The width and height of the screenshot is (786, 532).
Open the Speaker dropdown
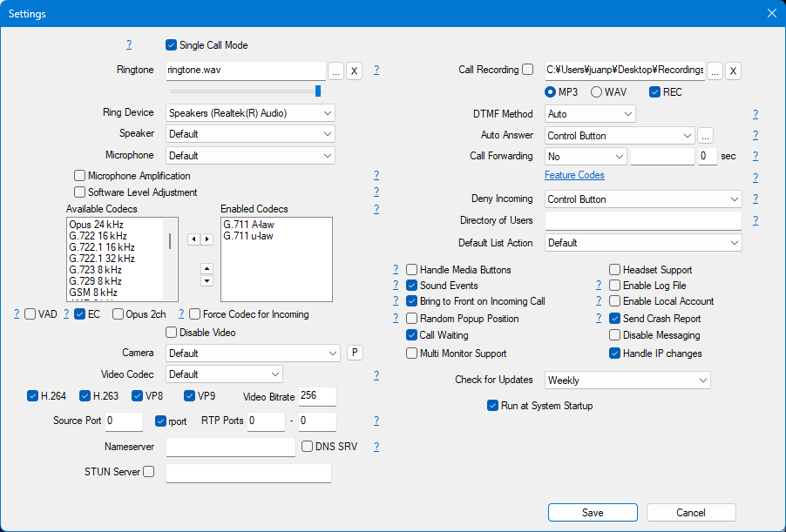[250, 134]
